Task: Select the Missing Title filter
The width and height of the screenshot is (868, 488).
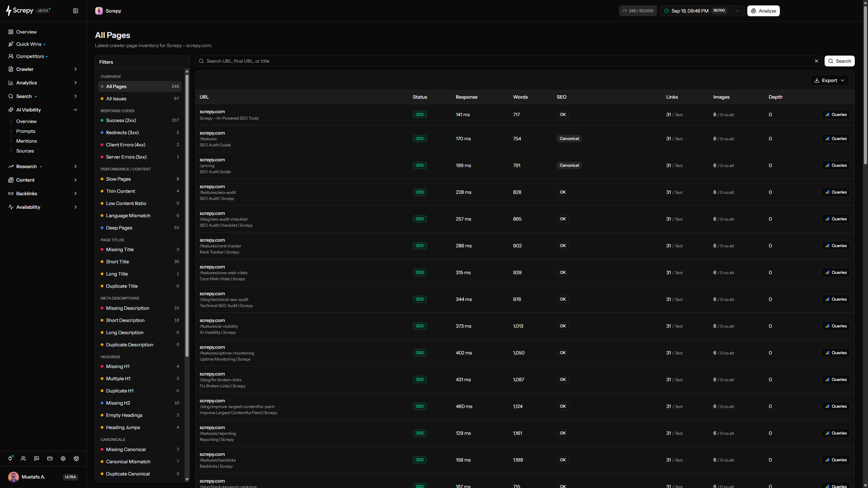Action: 140,249
